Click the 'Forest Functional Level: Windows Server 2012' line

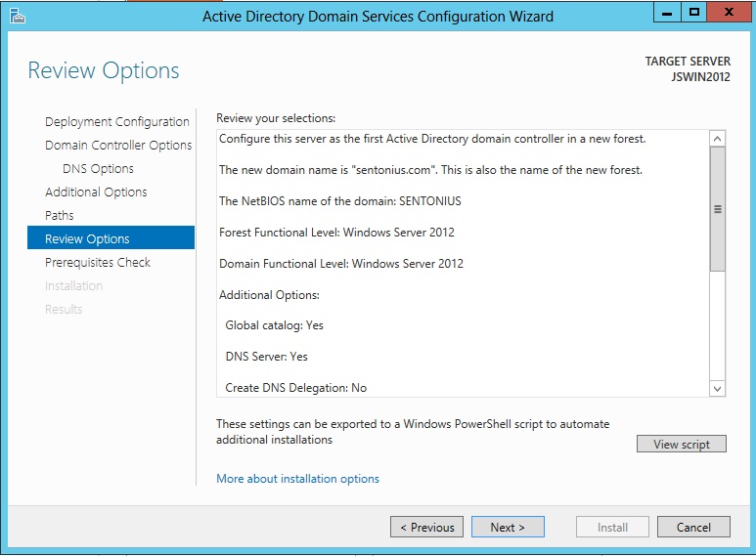[336, 233]
